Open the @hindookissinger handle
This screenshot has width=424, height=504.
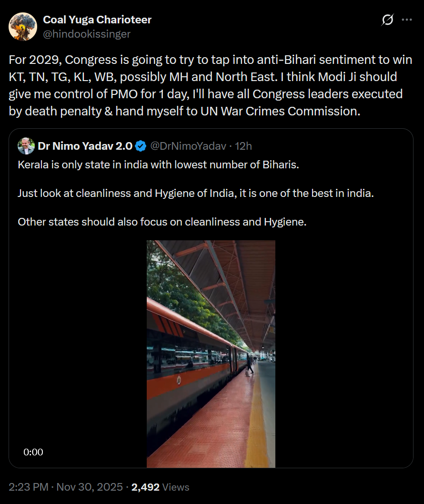pos(87,34)
